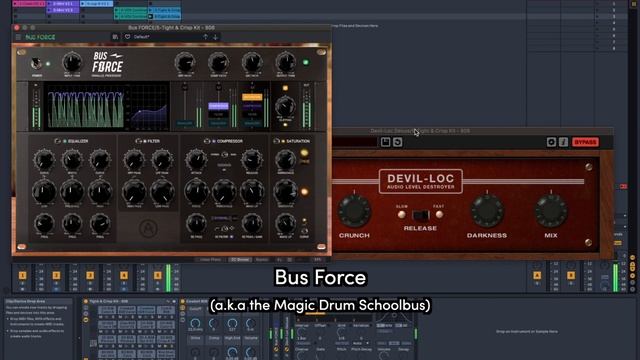Toggle the Compressor section on/off LED
The height and width of the screenshot is (360, 640).
[213, 141]
